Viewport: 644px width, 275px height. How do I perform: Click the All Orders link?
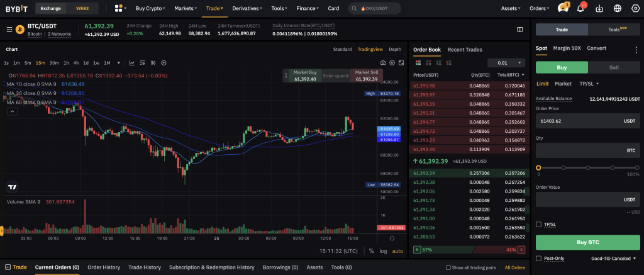(514, 267)
